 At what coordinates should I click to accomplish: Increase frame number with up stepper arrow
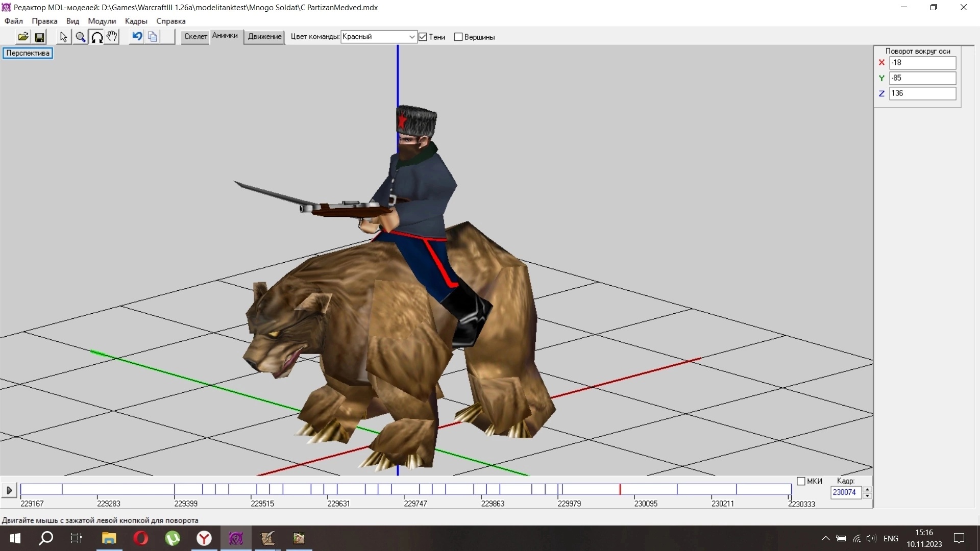tap(867, 489)
